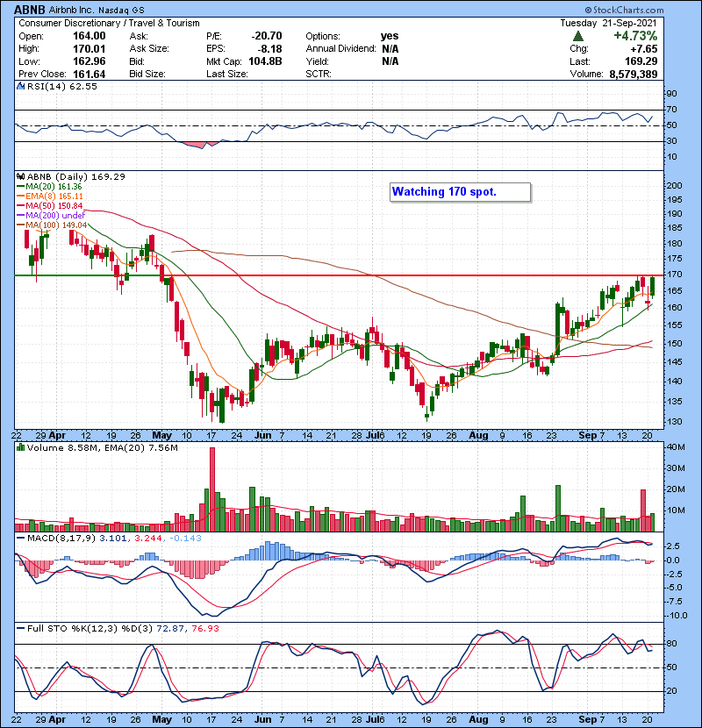Screen dimensions: 702x728
Task: Click the green up-triangle change indicator
Action: point(578,36)
